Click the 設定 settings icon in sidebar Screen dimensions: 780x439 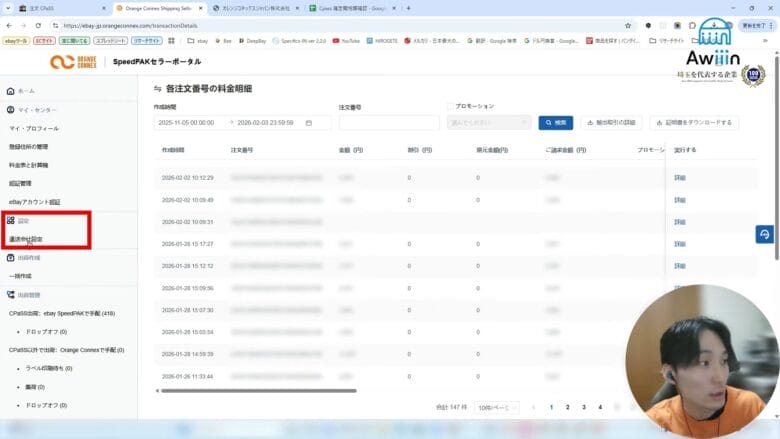10,220
